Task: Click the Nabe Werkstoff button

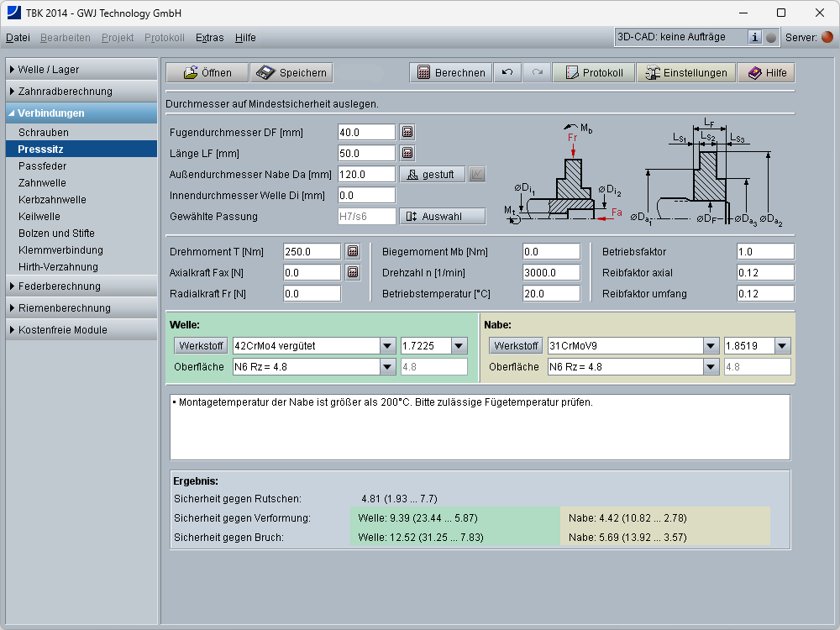Action: (516, 346)
